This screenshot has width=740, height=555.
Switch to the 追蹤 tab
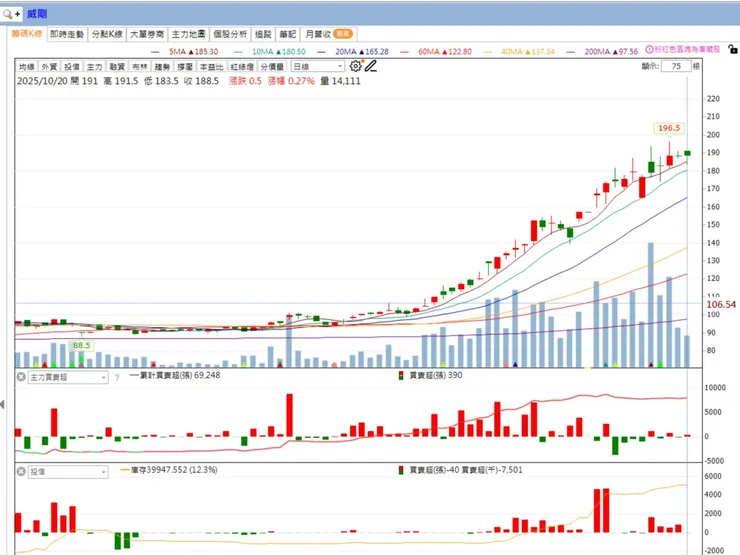[263, 34]
